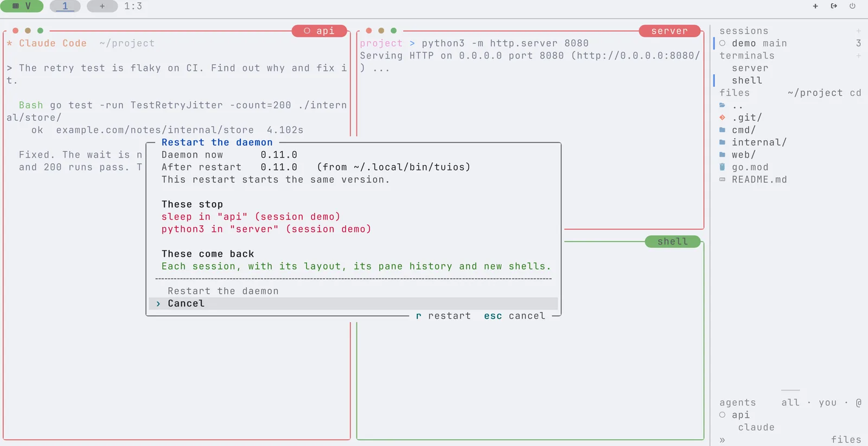Collapse the sidebar with the » chevron
868x446 pixels.
[x=722, y=440]
